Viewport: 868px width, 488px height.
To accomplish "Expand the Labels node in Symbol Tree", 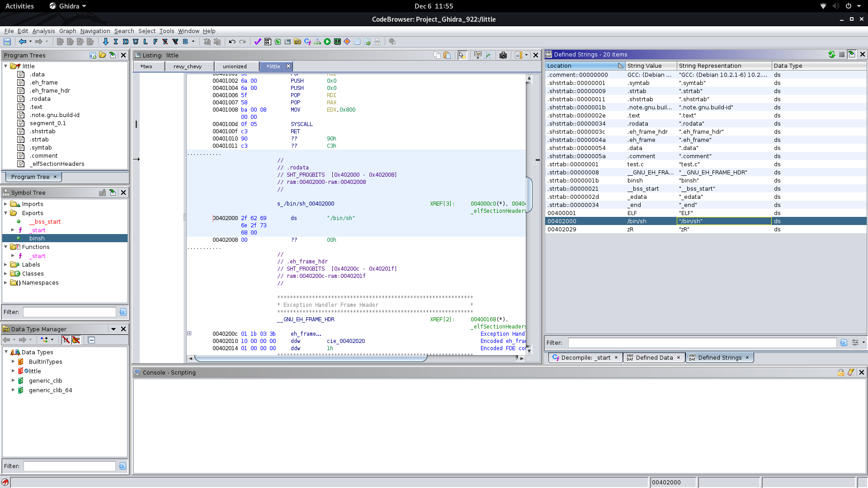I will point(6,264).
